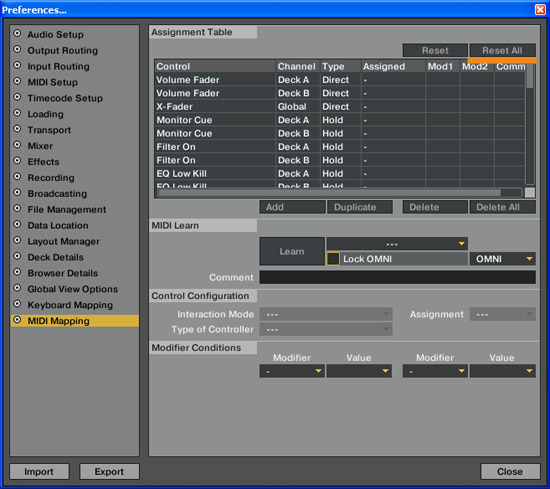This screenshot has height=489, width=550.
Task: Click the Comment text field
Action: (x=397, y=277)
